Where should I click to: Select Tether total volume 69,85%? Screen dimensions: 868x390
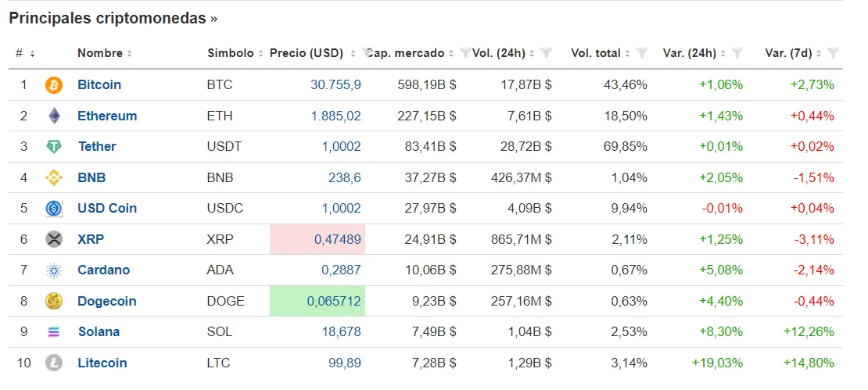tap(625, 147)
